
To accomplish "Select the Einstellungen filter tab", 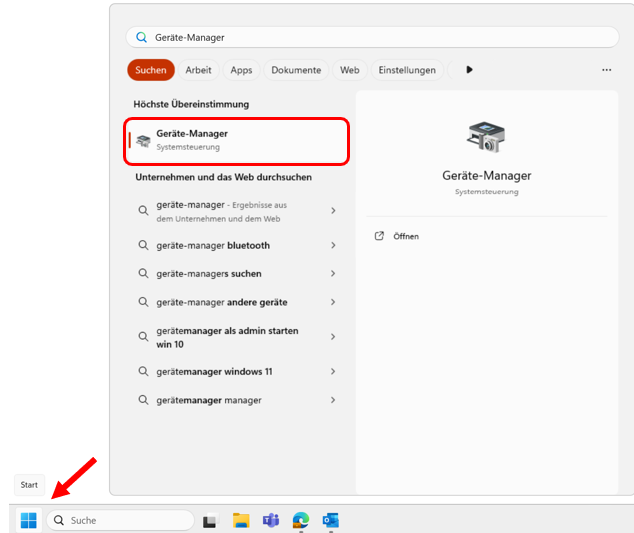I will click(406, 70).
